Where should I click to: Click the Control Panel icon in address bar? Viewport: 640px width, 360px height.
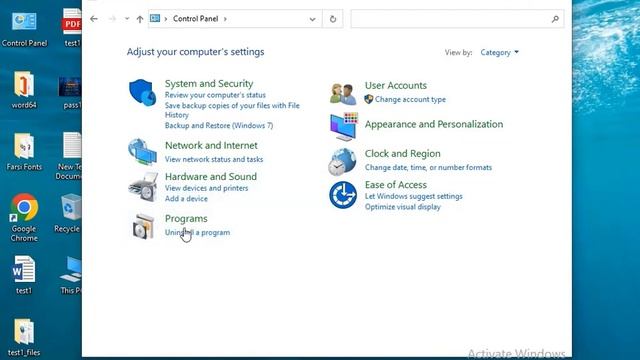[x=155, y=18]
